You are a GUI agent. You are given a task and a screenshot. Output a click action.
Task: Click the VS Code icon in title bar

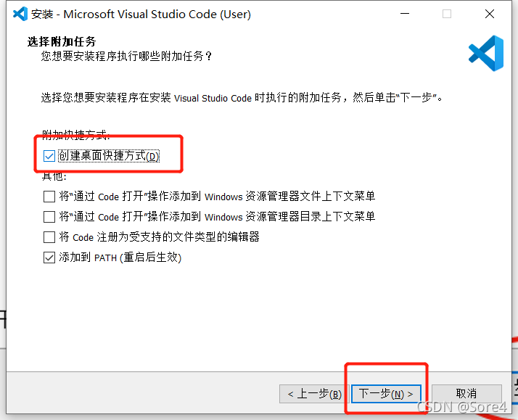point(20,14)
